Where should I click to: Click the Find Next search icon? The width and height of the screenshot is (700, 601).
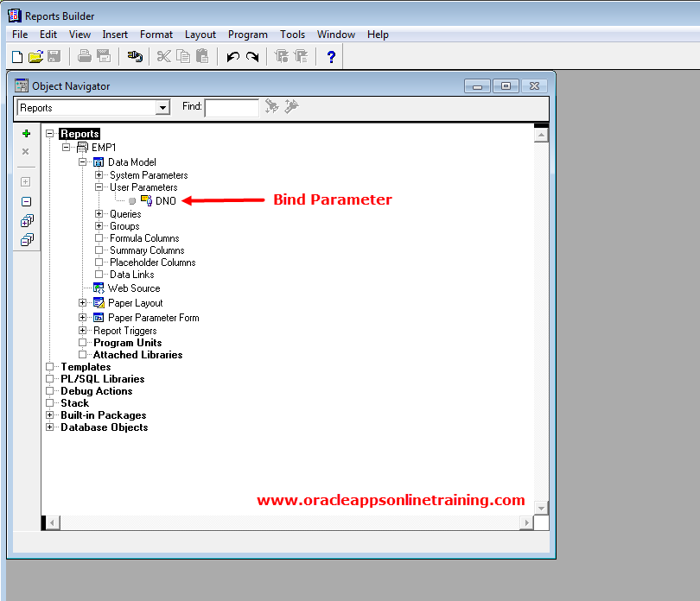point(271,106)
